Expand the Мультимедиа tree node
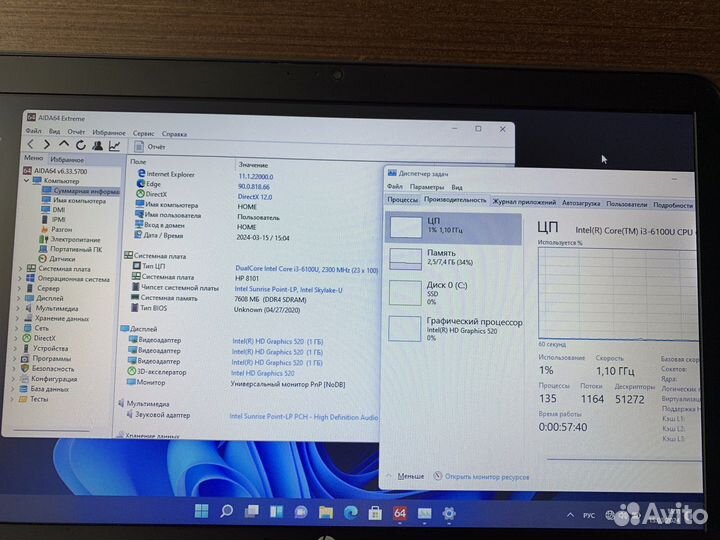 pos(18,308)
